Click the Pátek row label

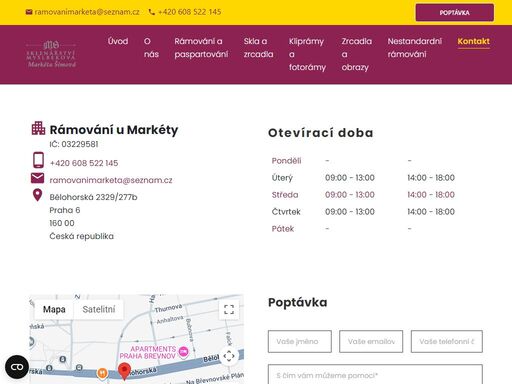click(283, 229)
